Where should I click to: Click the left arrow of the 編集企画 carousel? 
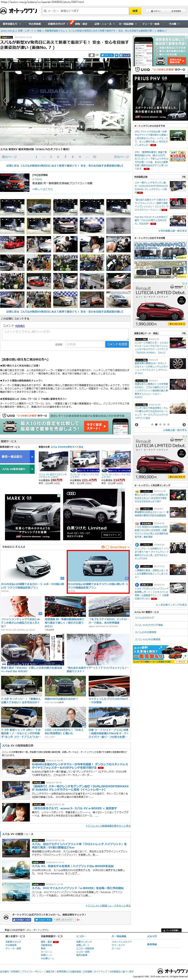tap(137, 425)
